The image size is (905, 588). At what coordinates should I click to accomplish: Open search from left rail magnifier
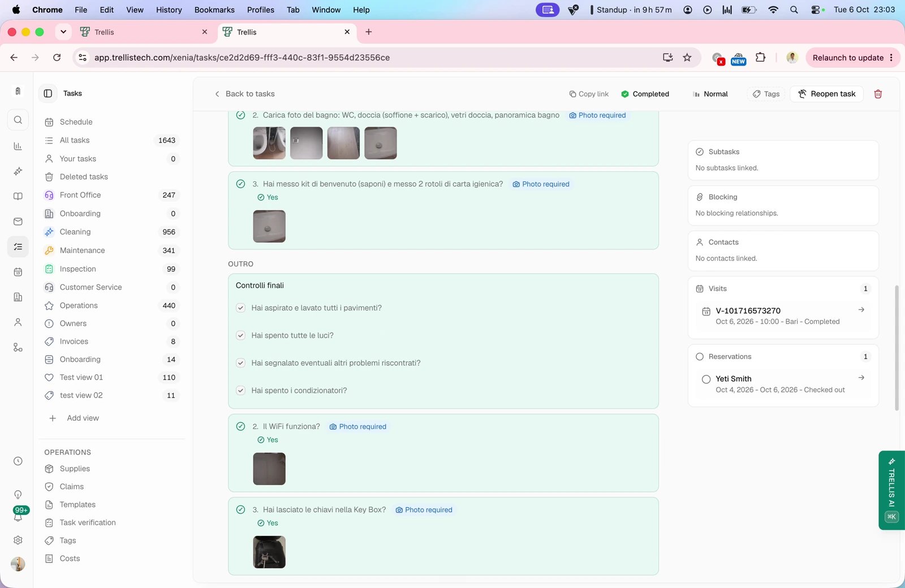pos(18,120)
